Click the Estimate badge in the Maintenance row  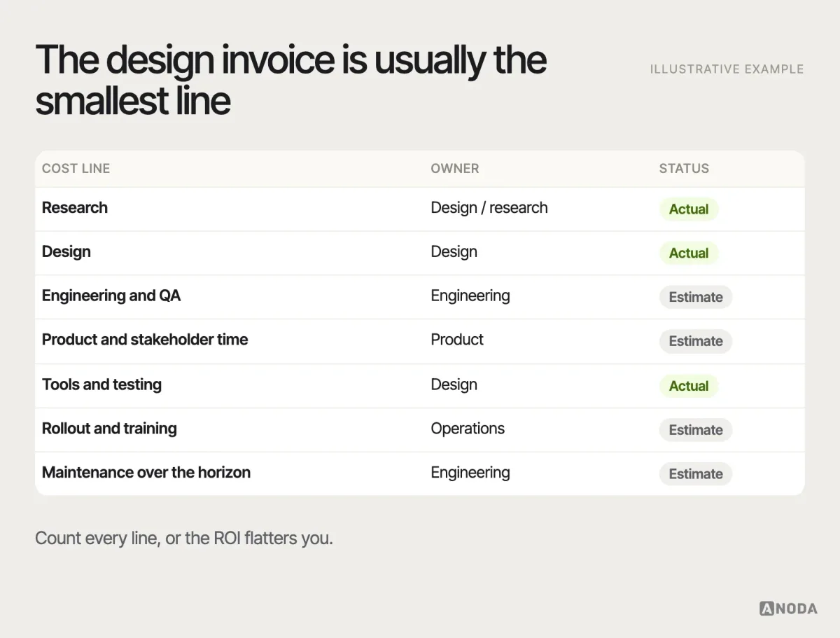[x=696, y=474]
